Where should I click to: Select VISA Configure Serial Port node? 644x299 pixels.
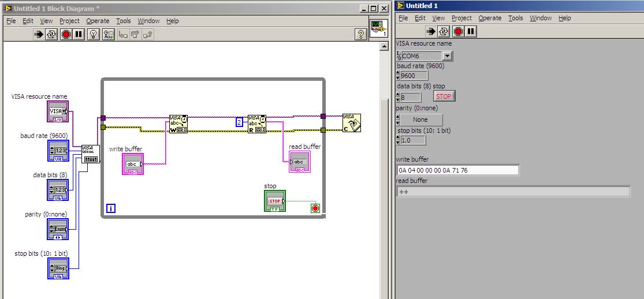pos(90,154)
